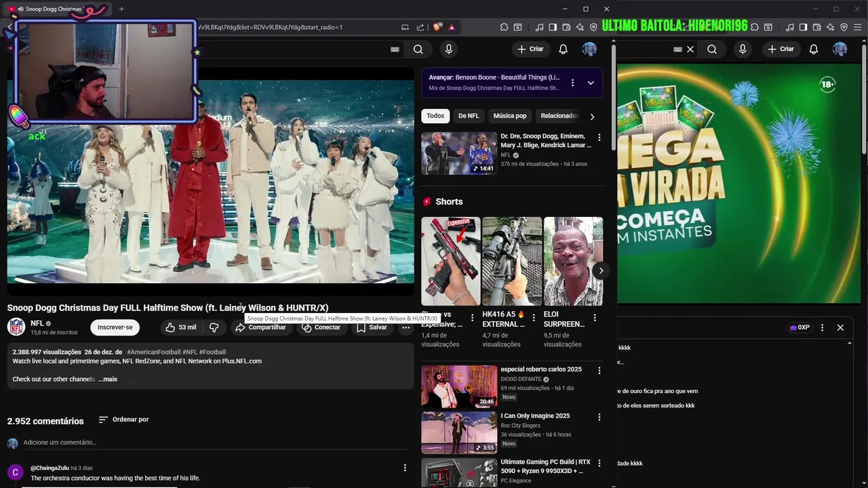868x488 pixels.
Task: Open Extensions puzzle icon in left browser toolbar
Action: (x=504, y=27)
